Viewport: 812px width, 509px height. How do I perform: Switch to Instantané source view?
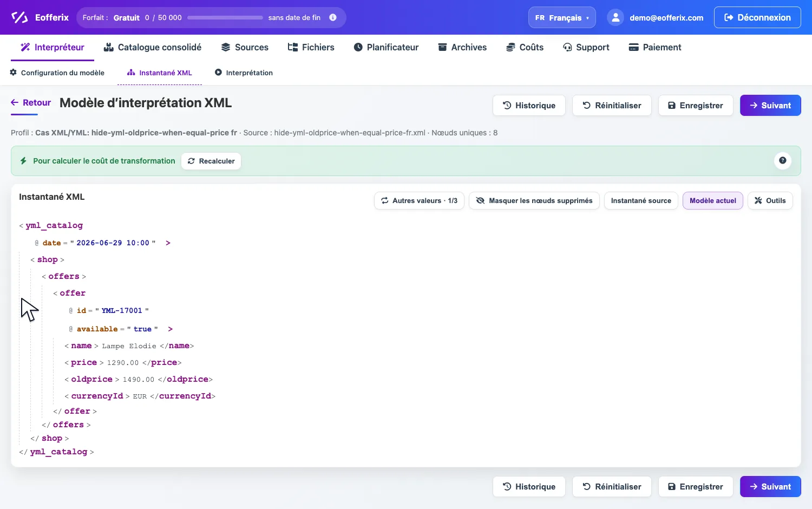point(641,200)
